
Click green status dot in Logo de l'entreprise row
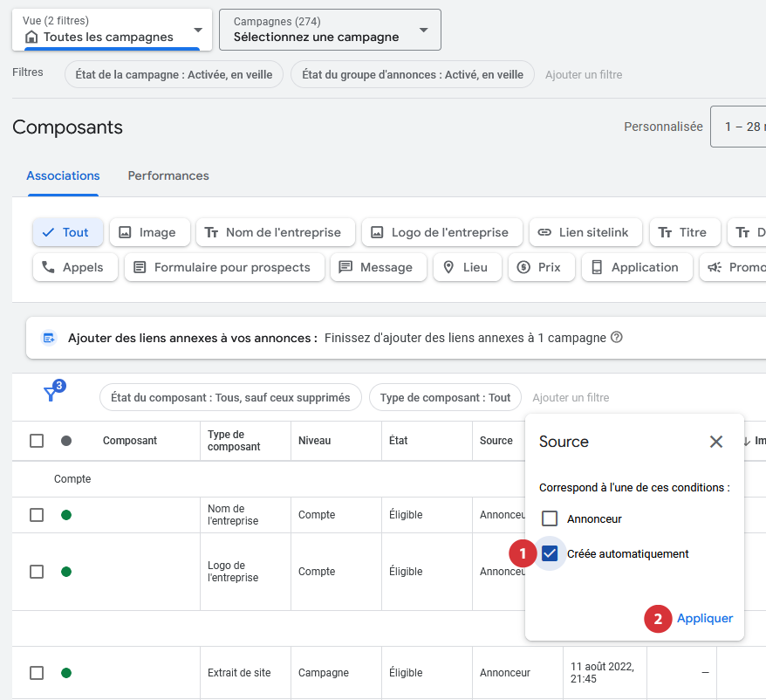pos(66,572)
